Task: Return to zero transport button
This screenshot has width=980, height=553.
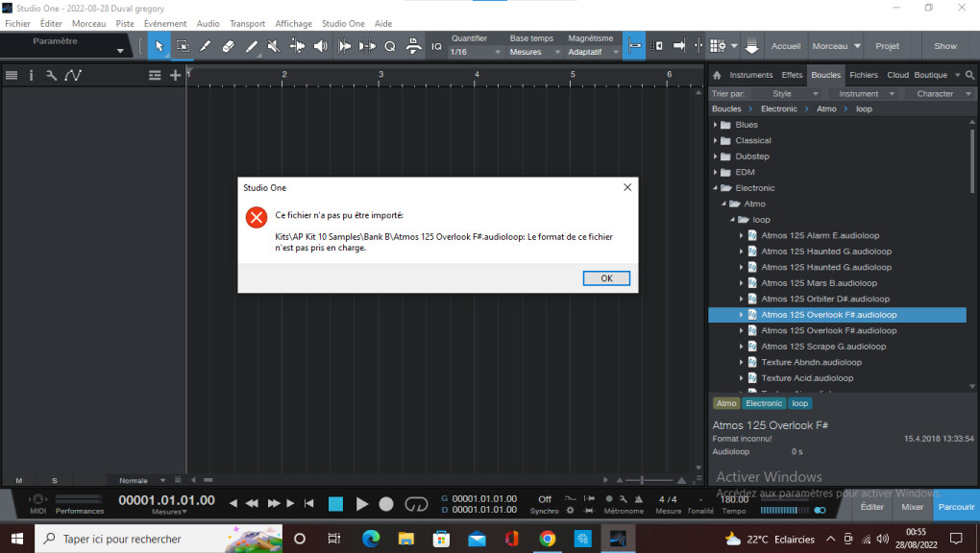Action: pos(308,503)
